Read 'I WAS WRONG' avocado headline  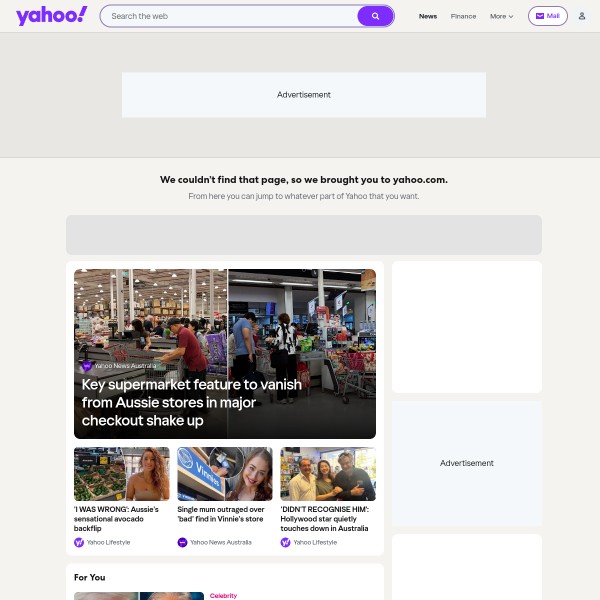click(116, 519)
